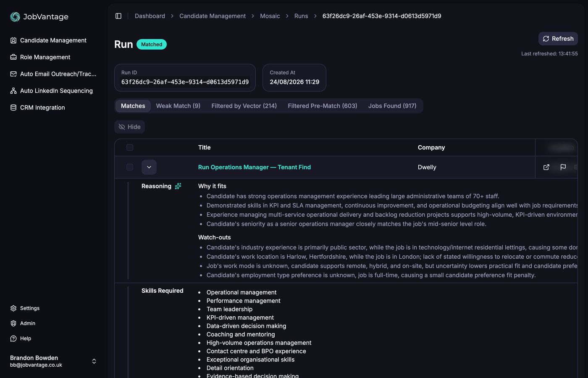
Task: Go to Mosaic breadcrumb
Action: (270, 16)
